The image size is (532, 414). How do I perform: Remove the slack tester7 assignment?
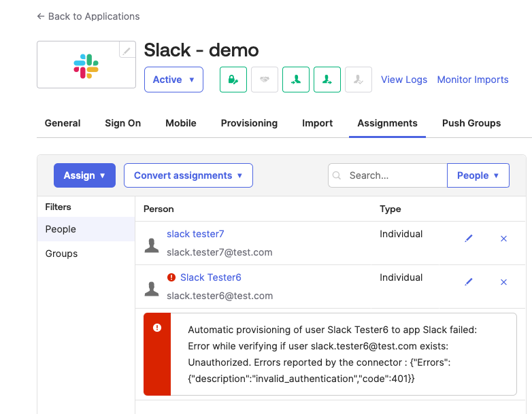point(503,239)
